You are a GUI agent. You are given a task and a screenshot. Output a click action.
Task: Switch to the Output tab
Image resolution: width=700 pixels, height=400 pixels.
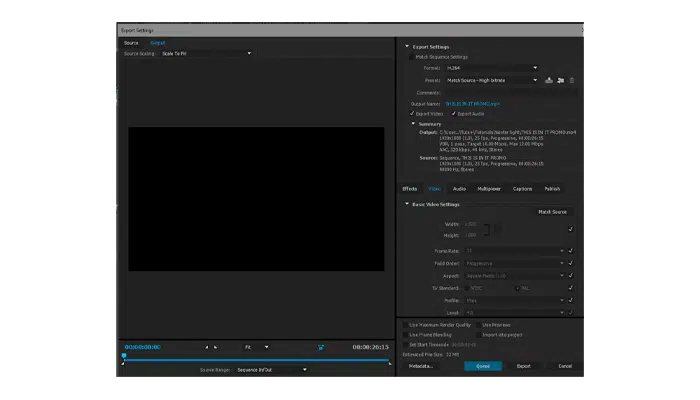[x=157, y=43]
